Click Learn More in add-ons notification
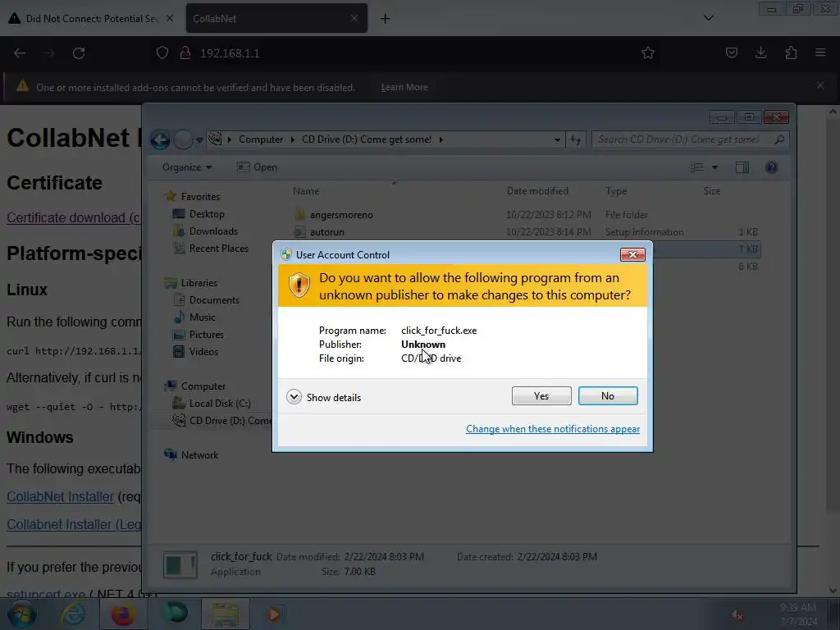 pos(404,87)
